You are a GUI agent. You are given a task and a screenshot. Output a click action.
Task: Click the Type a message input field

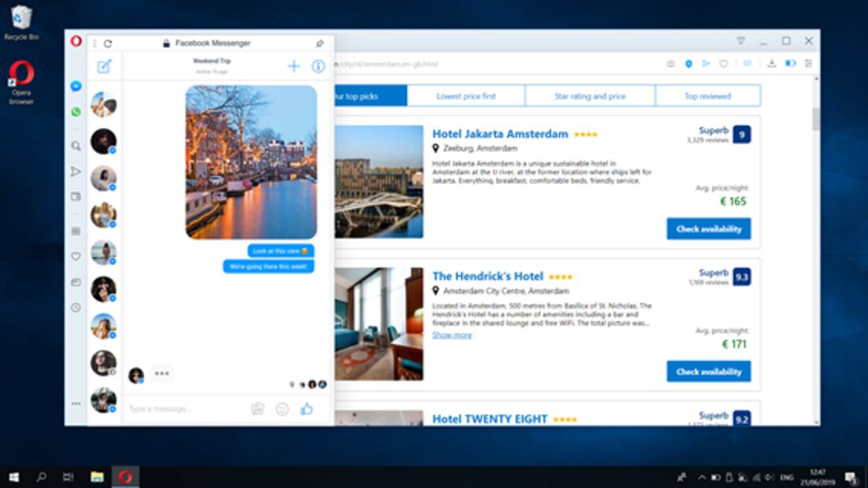tap(185, 409)
